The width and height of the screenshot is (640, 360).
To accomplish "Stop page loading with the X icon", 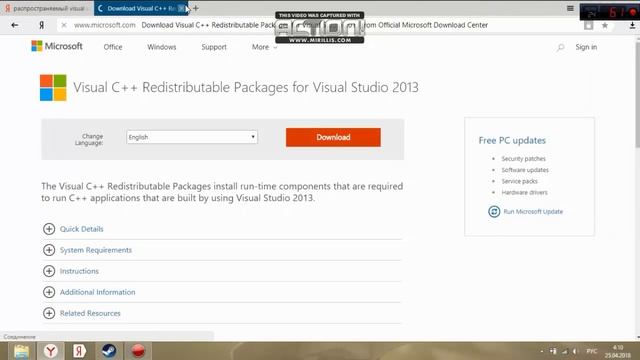I will [x=64, y=25].
